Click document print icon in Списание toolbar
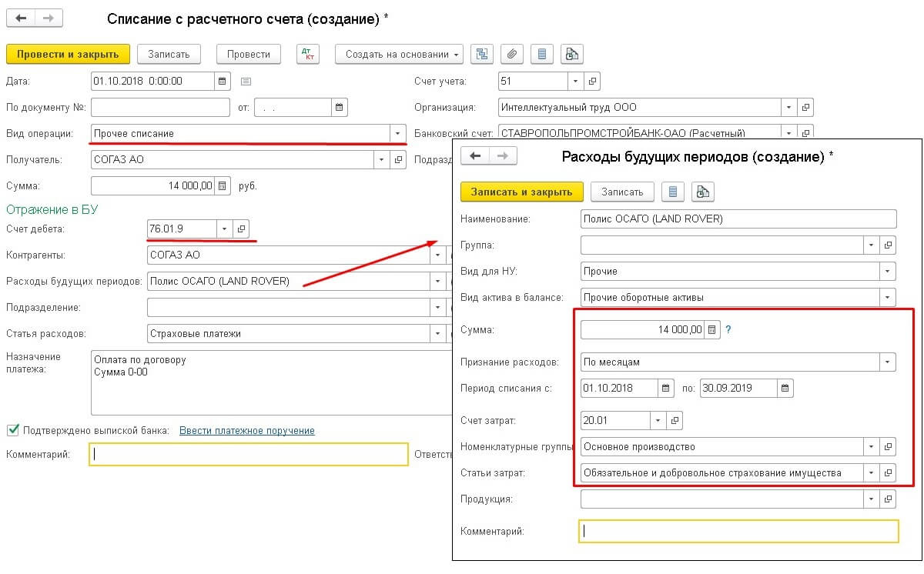This screenshot has width=924, height=574. [x=571, y=54]
